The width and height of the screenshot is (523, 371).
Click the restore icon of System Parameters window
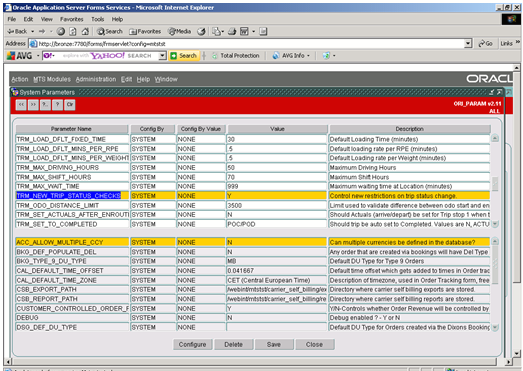(499, 92)
